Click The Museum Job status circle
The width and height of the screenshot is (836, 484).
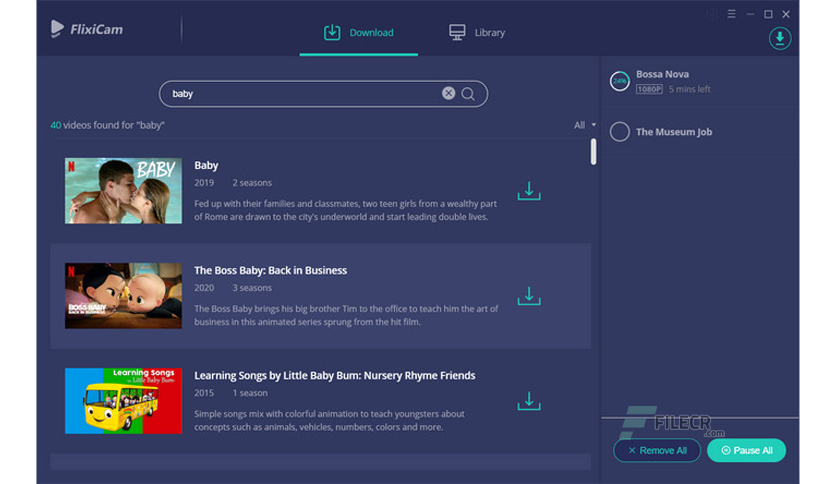620,132
